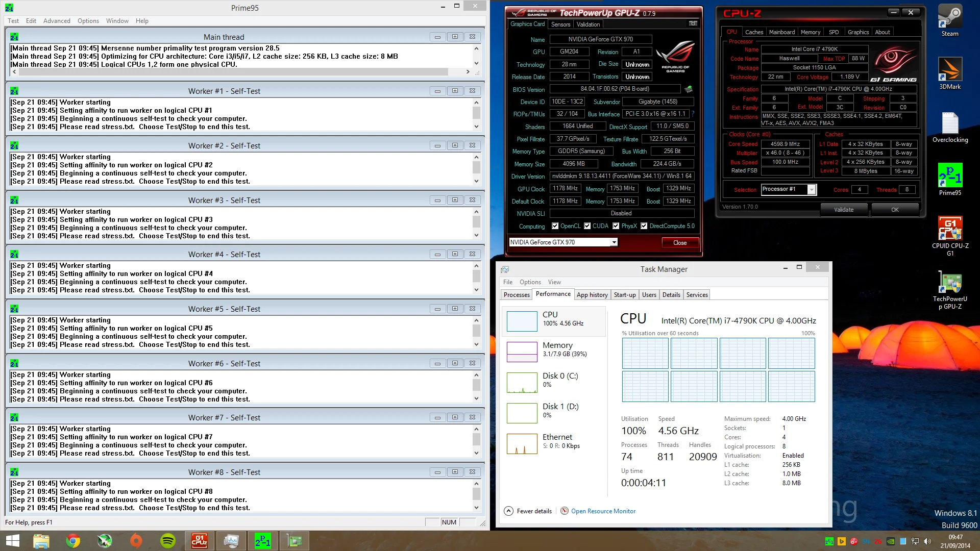Image resolution: width=980 pixels, height=551 pixels.
Task: Click the Windows Start button
Action: [x=12, y=541]
